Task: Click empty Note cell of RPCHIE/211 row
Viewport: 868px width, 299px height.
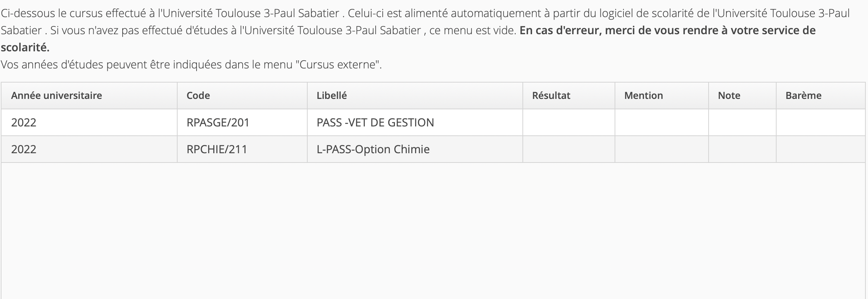Action: 742,149
